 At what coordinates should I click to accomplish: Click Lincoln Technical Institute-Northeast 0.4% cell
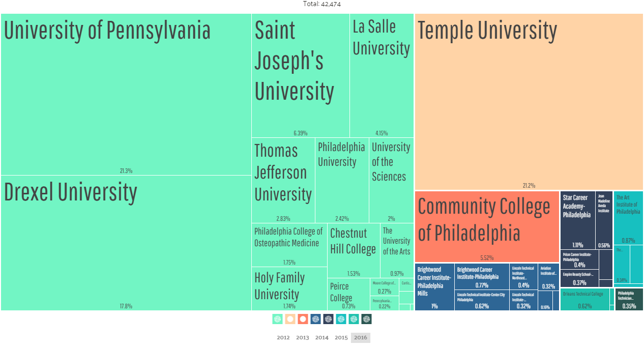click(524, 277)
